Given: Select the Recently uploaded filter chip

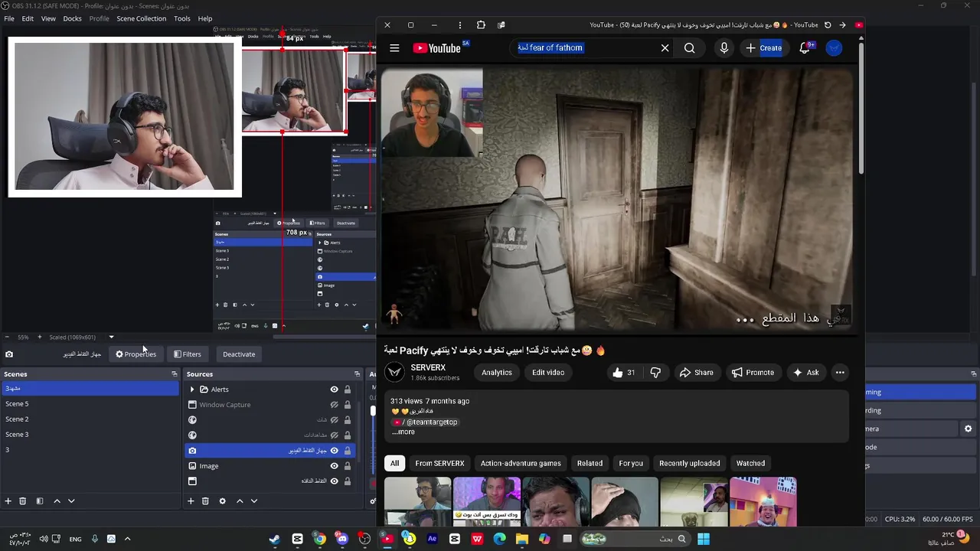Looking at the screenshot, I should [690, 463].
